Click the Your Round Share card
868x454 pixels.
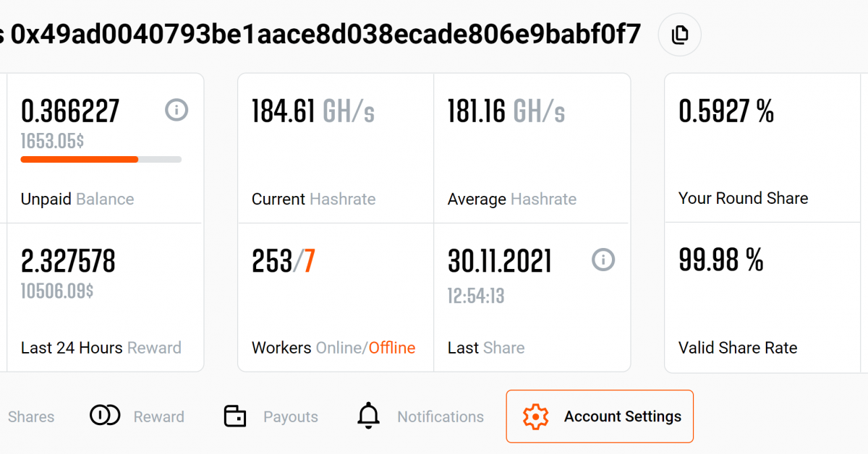[762, 148]
